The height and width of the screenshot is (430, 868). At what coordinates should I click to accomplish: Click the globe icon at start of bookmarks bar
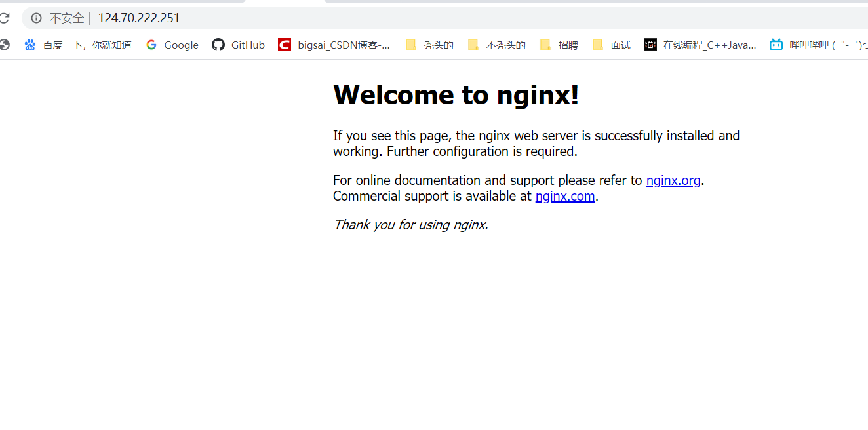coord(5,45)
